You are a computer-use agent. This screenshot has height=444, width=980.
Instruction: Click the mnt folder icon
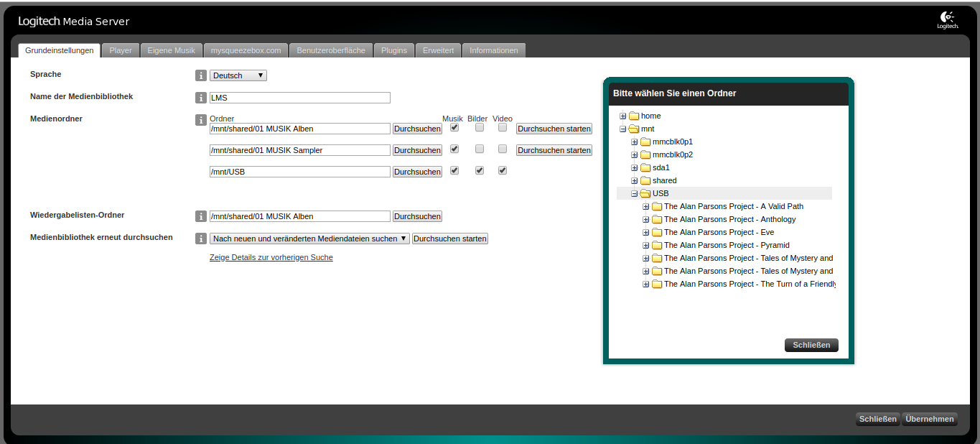coord(634,129)
